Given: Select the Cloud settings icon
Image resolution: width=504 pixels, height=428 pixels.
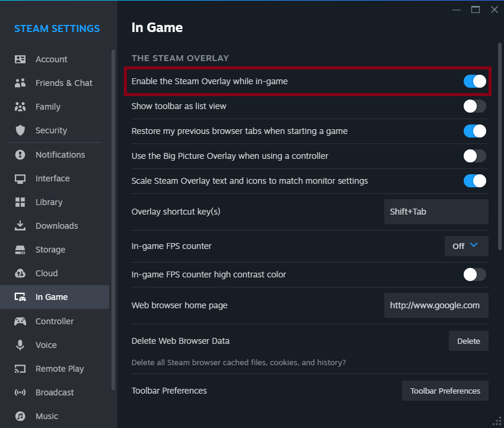Looking at the screenshot, I should tap(21, 273).
